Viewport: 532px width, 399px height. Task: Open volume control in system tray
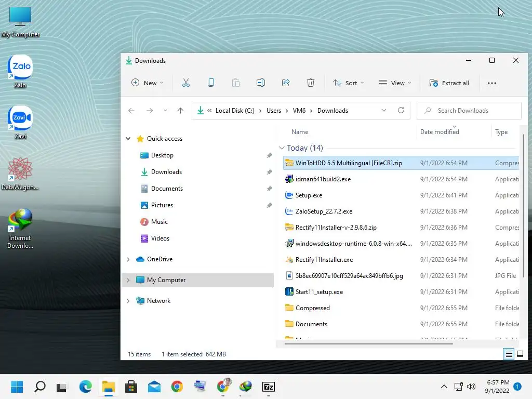pyautogui.click(x=471, y=387)
